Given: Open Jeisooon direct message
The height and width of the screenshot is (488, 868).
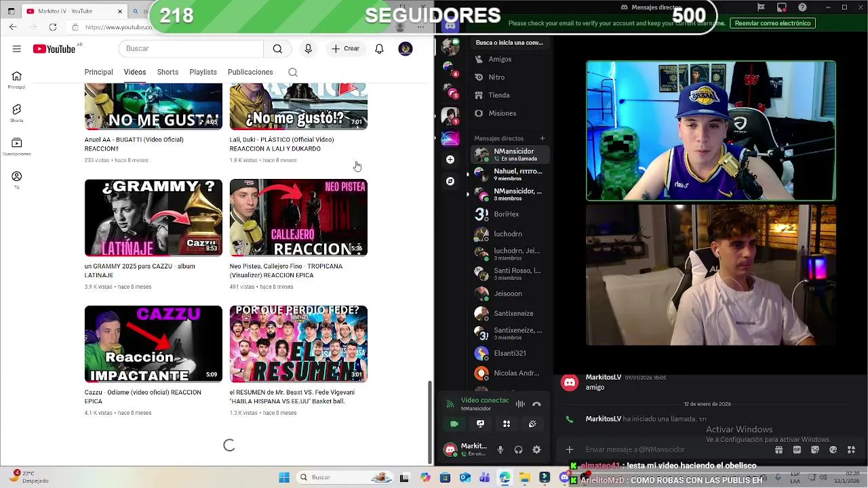Looking at the screenshot, I should pyautogui.click(x=510, y=293).
